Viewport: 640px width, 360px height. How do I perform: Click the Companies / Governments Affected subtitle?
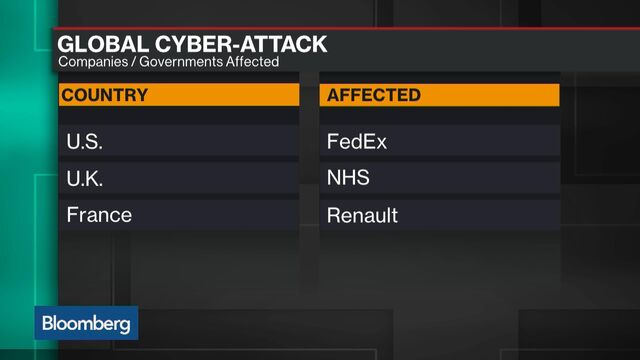pos(169,62)
